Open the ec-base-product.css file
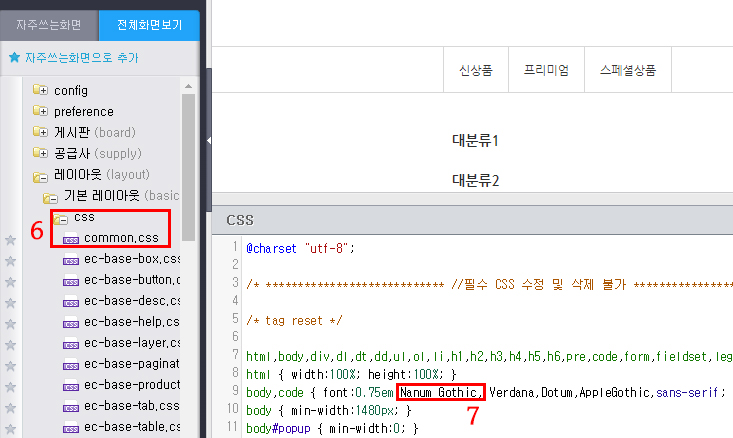This screenshot has width=733, height=438. click(132, 385)
